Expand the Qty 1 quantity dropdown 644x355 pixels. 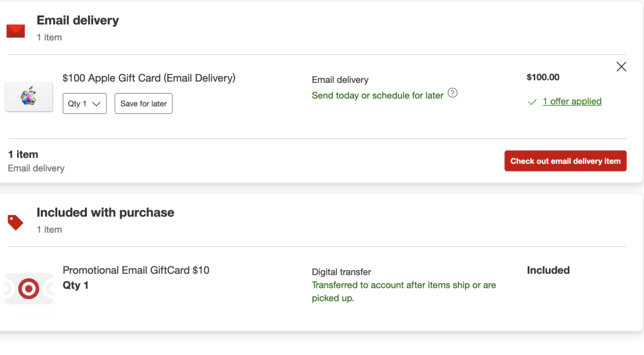[85, 104]
